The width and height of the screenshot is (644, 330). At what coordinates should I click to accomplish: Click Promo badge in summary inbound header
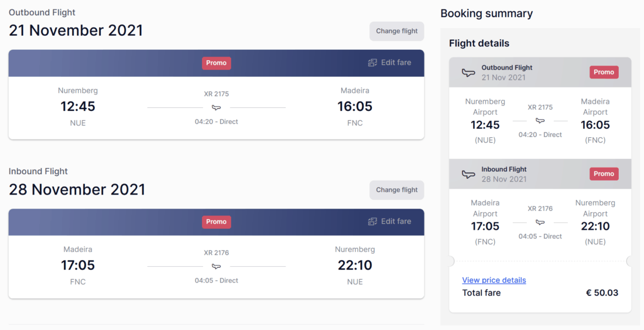604,174
